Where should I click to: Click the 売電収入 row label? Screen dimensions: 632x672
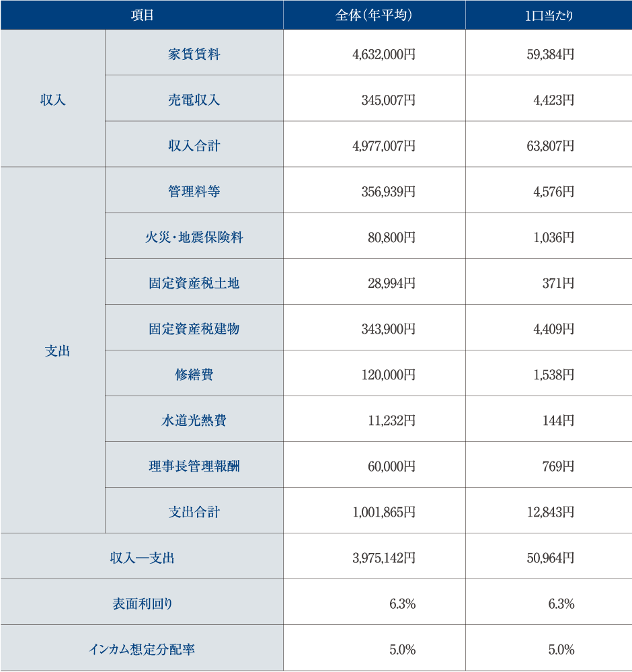click(194, 100)
